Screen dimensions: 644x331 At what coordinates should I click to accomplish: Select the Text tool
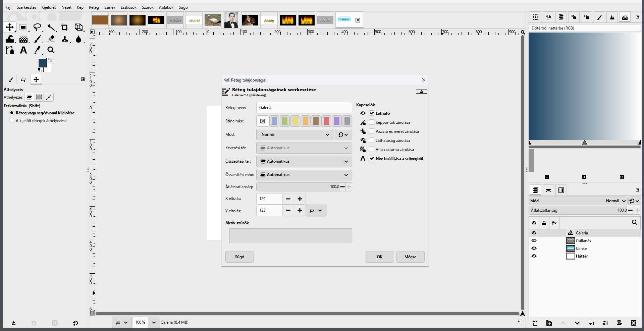click(x=23, y=50)
